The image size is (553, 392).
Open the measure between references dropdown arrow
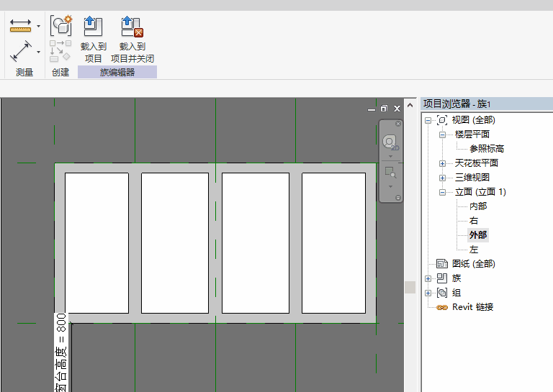[38, 52]
